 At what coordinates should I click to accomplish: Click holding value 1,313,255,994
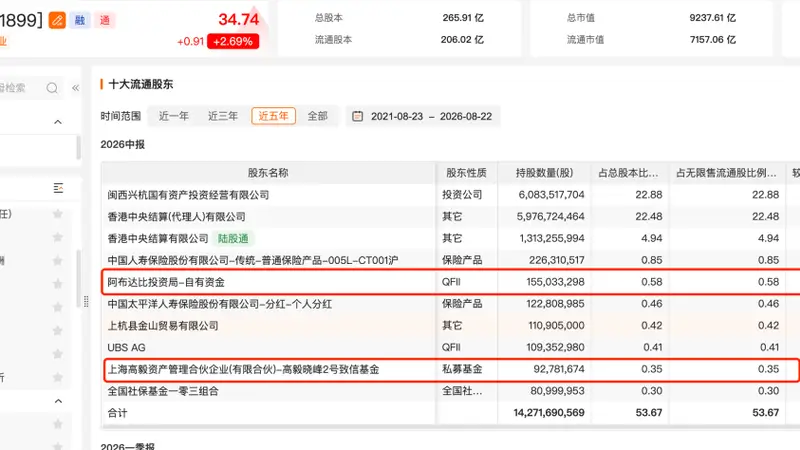pos(552,238)
